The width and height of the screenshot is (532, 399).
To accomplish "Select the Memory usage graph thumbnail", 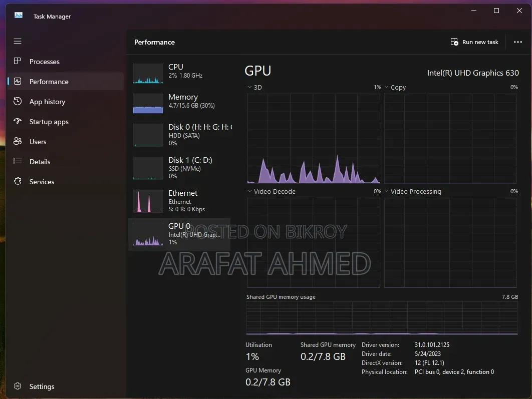I will (148, 104).
